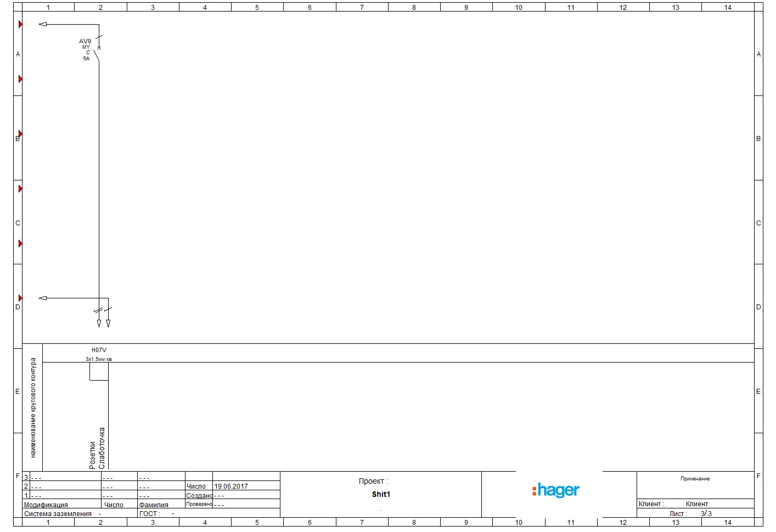Click the red triangle marker beside row letter B
Viewport: 776px width, 532px height.
coord(20,134)
